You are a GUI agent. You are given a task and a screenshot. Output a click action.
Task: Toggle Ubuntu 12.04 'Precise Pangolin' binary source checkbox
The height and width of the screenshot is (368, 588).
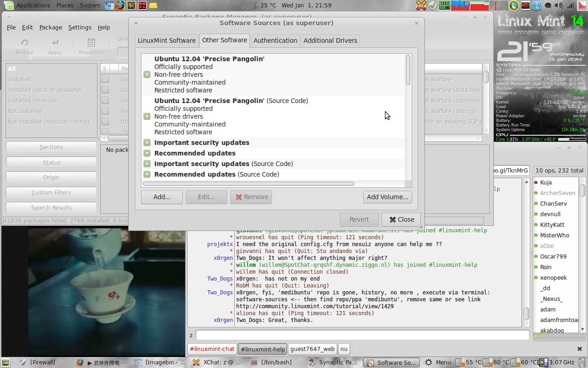point(147,75)
